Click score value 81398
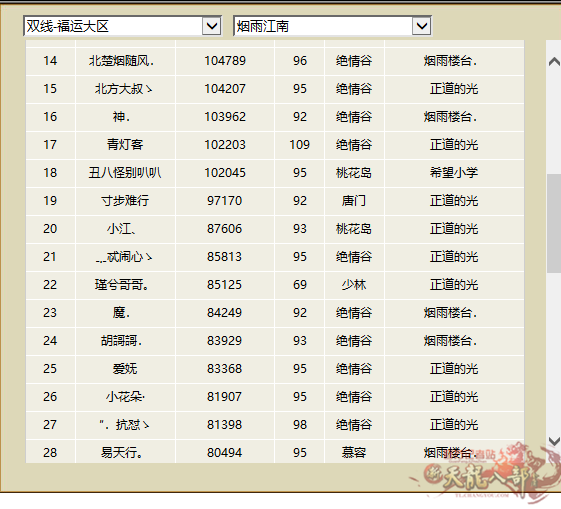561x509 pixels. tap(225, 425)
